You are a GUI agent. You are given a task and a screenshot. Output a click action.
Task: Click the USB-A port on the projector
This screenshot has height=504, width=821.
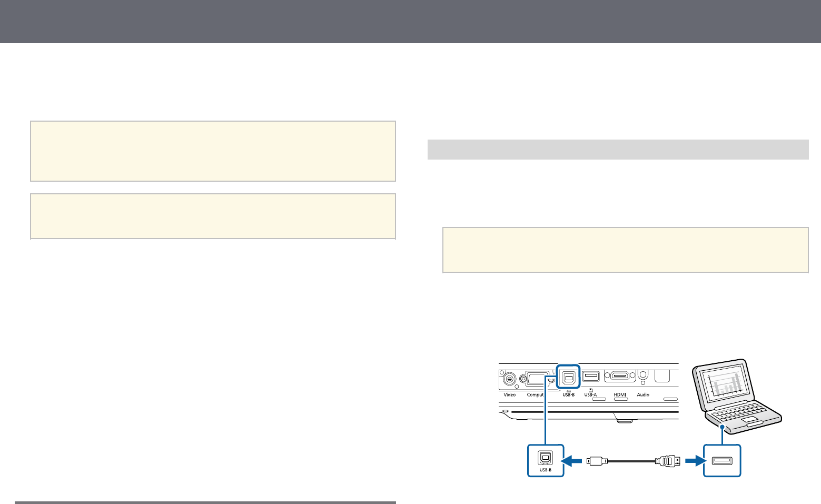[x=591, y=377]
